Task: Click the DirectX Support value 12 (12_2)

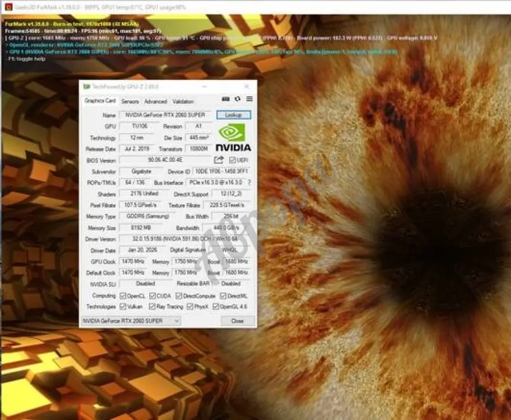Action: (x=231, y=194)
